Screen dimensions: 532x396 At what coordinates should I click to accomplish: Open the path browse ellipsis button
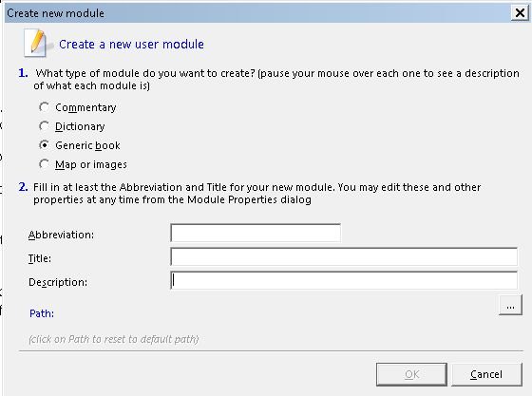coord(510,305)
